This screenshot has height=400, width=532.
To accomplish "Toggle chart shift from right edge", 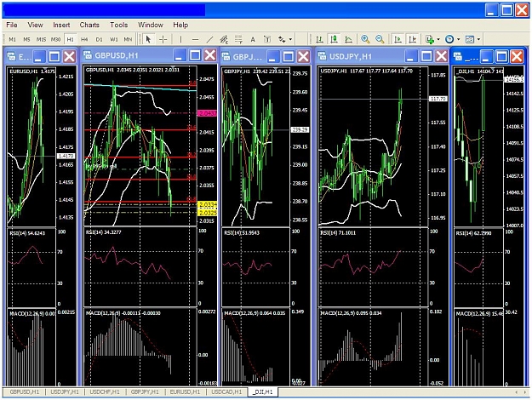I will [x=413, y=39].
